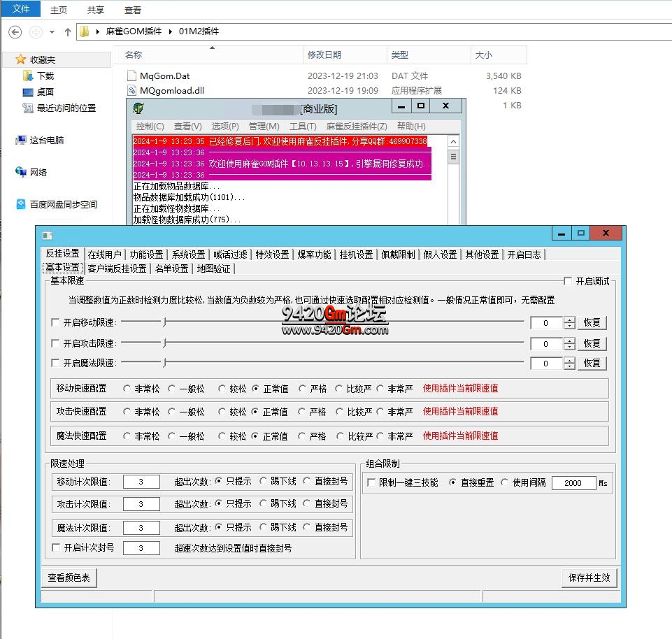
Task: Enable the 限制一键三技能 checkbox
Action: pyautogui.click(x=371, y=482)
